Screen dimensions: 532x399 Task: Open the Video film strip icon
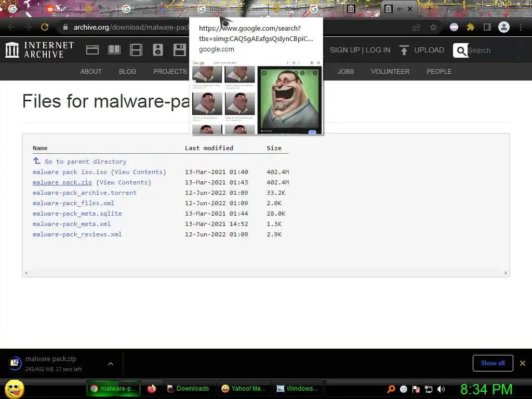[136, 50]
